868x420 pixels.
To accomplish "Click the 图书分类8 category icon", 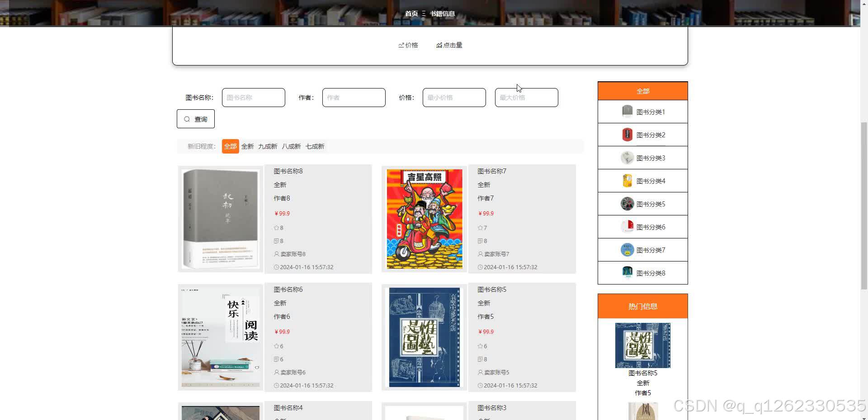I will (x=627, y=273).
